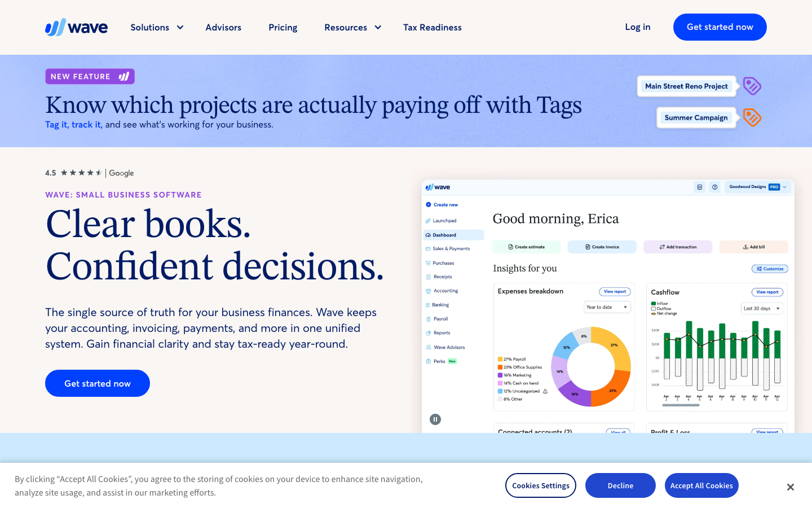The image size is (812, 508).
Task: Click the help question mark icon
Action: click(x=714, y=187)
